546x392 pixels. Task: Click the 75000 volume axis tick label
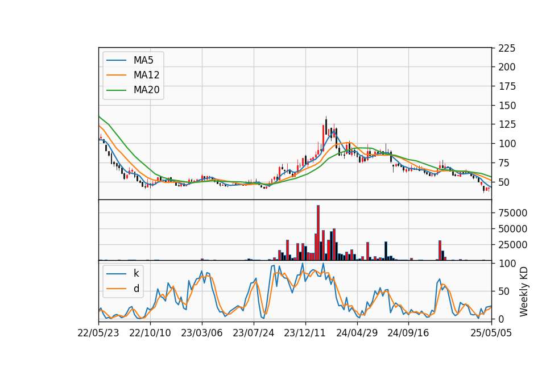512,213
